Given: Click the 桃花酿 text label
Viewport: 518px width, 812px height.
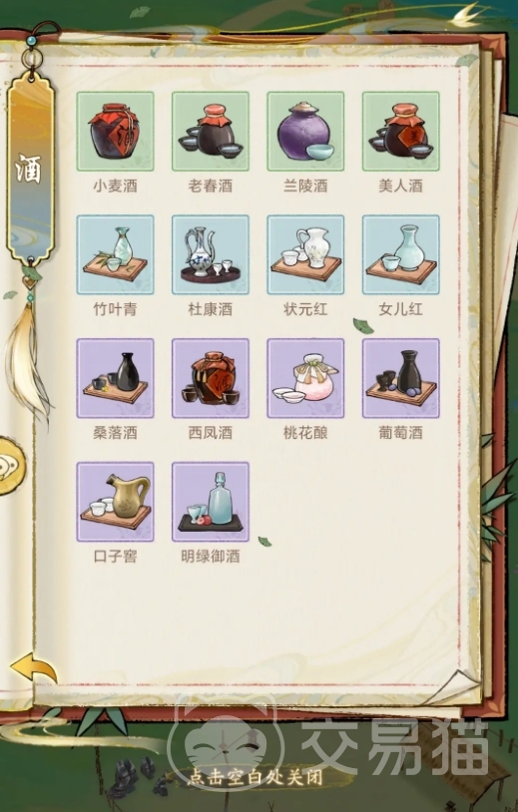Looking at the screenshot, I should click(305, 433).
